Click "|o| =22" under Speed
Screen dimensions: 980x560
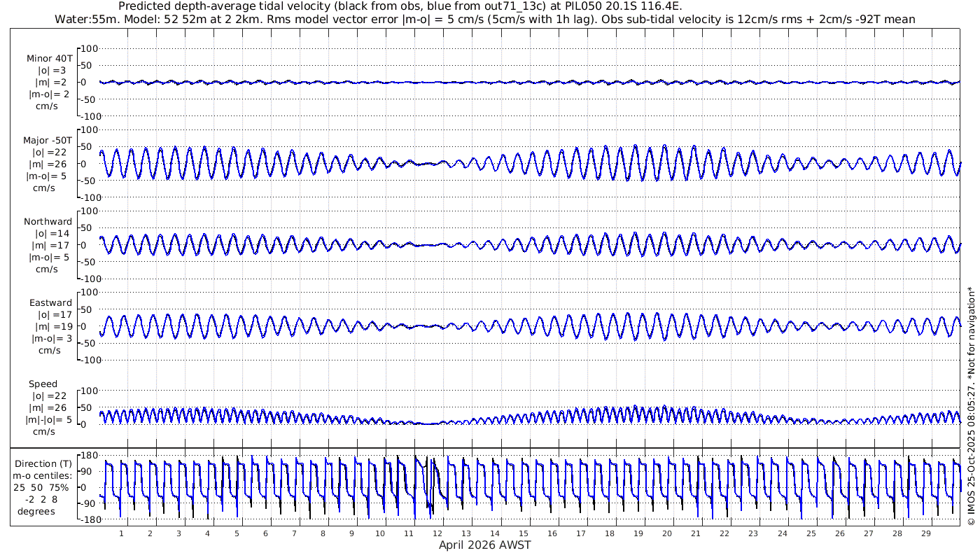pyautogui.click(x=49, y=396)
